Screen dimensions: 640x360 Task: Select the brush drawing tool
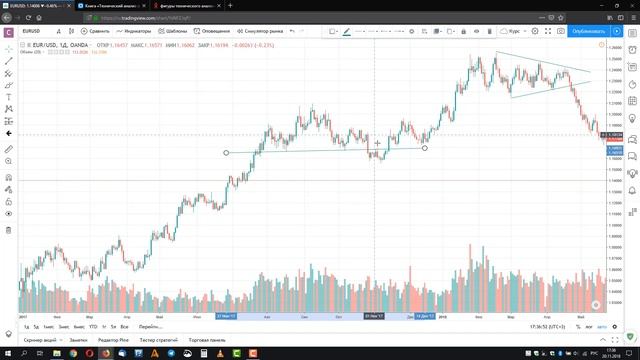[x=9, y=85]
